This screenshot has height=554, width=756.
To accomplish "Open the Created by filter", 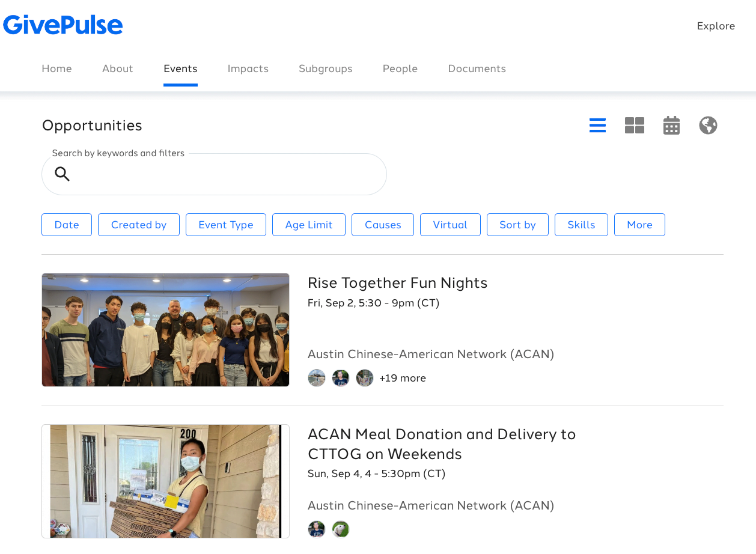I will pyautogui.click(x=138, y=224).
